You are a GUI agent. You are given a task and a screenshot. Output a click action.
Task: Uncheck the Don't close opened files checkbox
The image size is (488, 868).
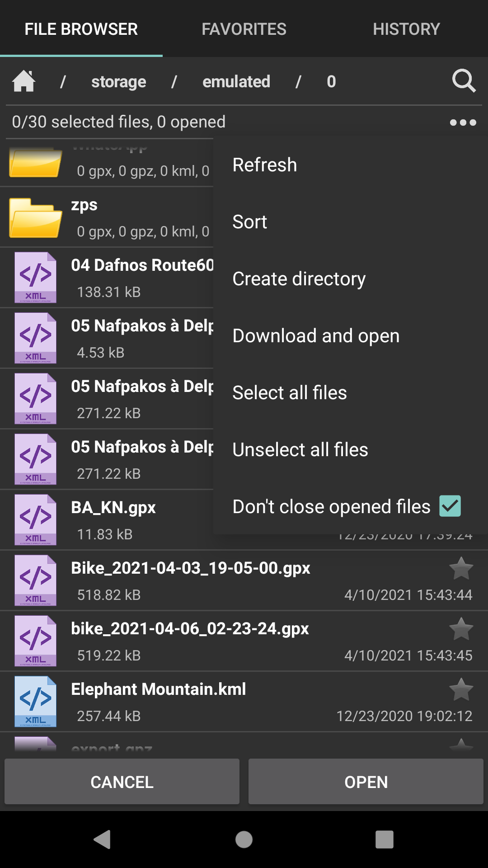[x=450, y=506]
